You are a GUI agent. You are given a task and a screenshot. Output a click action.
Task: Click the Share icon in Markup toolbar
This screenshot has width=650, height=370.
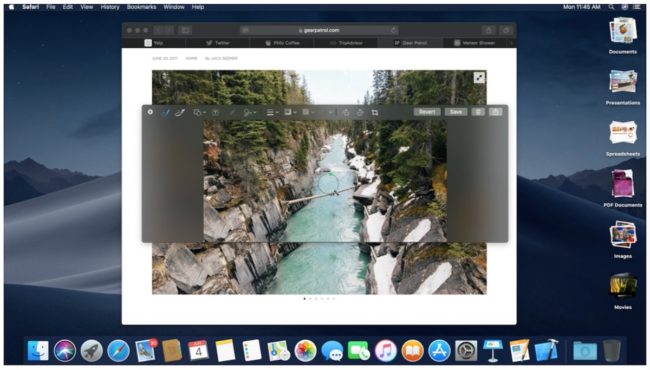(x=496, y=112)
